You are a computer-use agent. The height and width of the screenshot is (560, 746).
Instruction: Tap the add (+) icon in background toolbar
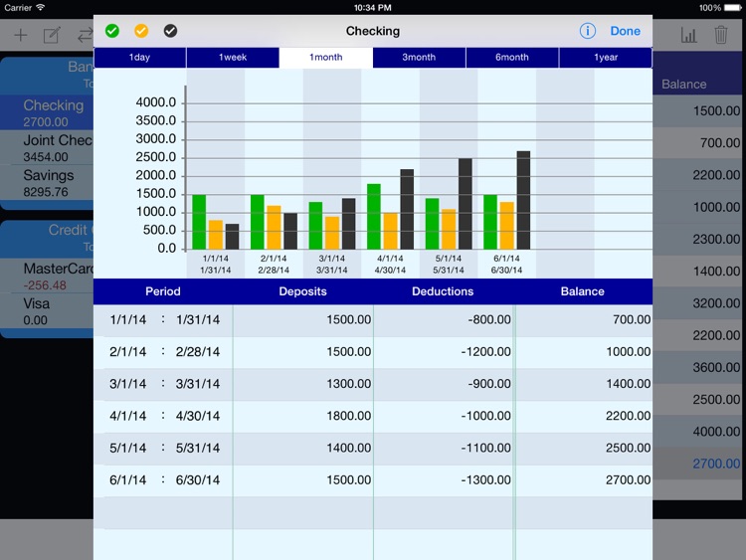[21, 35]
